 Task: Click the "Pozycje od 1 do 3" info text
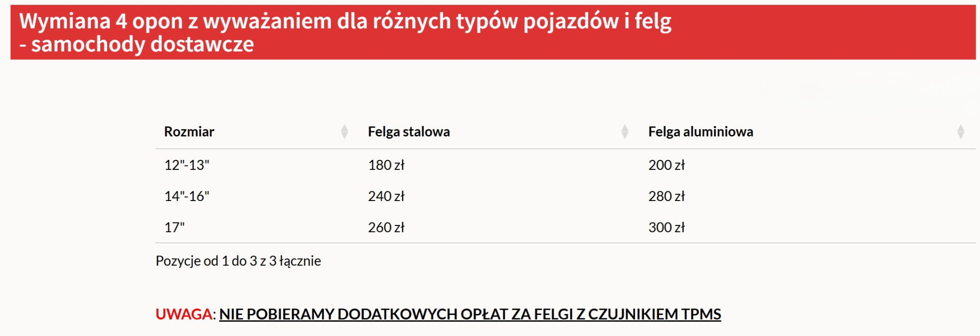coord(238,261)
